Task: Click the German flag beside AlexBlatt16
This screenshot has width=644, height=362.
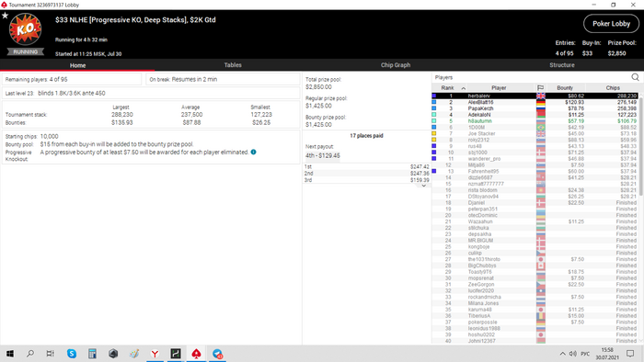Action: [x=541, y=102]
